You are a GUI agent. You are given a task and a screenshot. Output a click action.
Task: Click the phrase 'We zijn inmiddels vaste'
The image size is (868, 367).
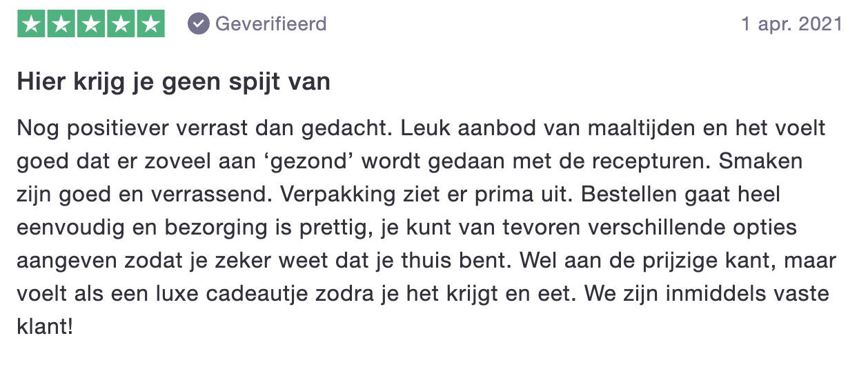tap(706, 293)
